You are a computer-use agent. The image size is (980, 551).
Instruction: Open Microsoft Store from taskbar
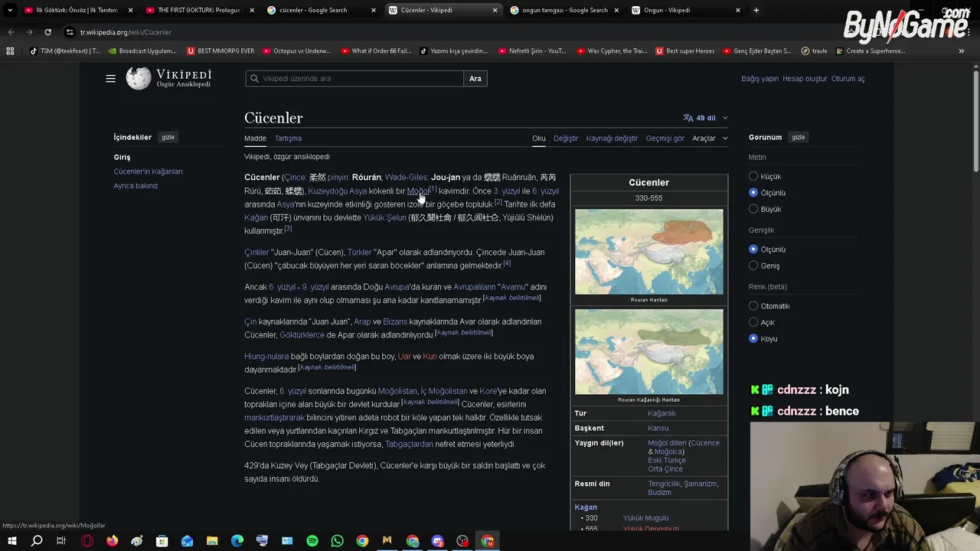[x=162, y=541]
